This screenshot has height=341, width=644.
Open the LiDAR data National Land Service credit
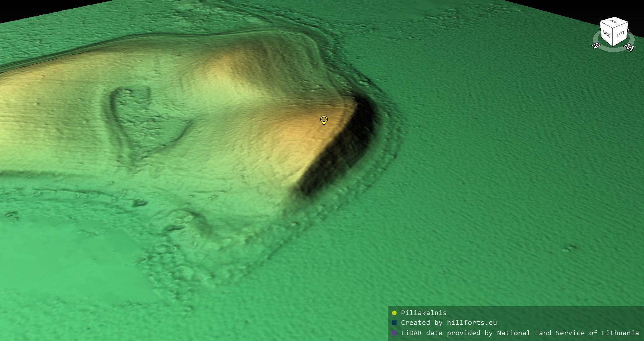(x=520, y=333)
